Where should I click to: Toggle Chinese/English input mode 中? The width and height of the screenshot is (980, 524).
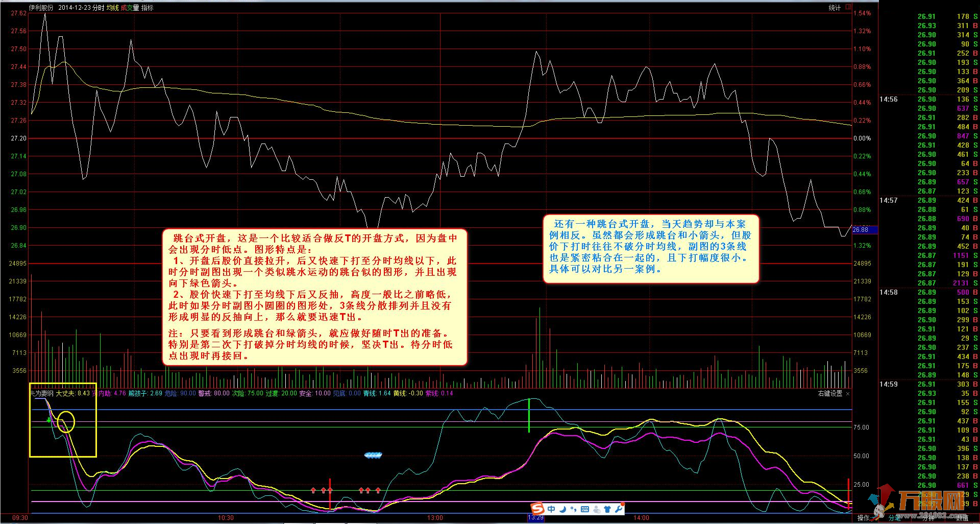click(x=551, y=509)
